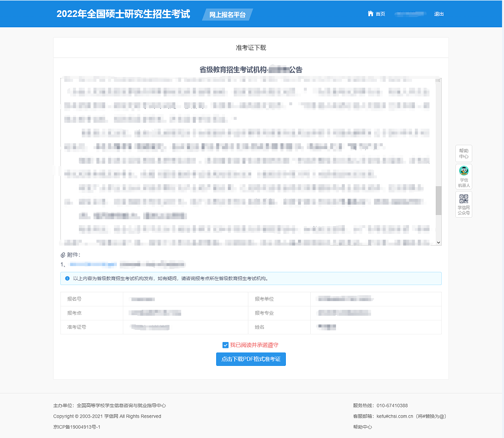
Task: Click 退出 to log out
Action: 439,14
